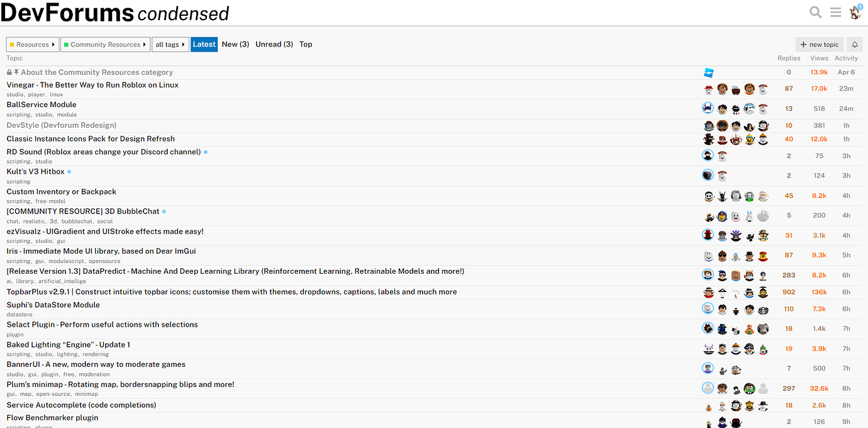Image resolution: width=868 pixels, height=428 pixels.
Task: Open the Suphi's DataStore Module topic
Action: click(x=53, y=305)
